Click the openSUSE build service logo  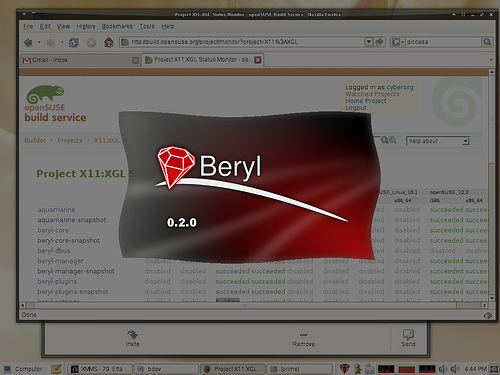(55, 104)
